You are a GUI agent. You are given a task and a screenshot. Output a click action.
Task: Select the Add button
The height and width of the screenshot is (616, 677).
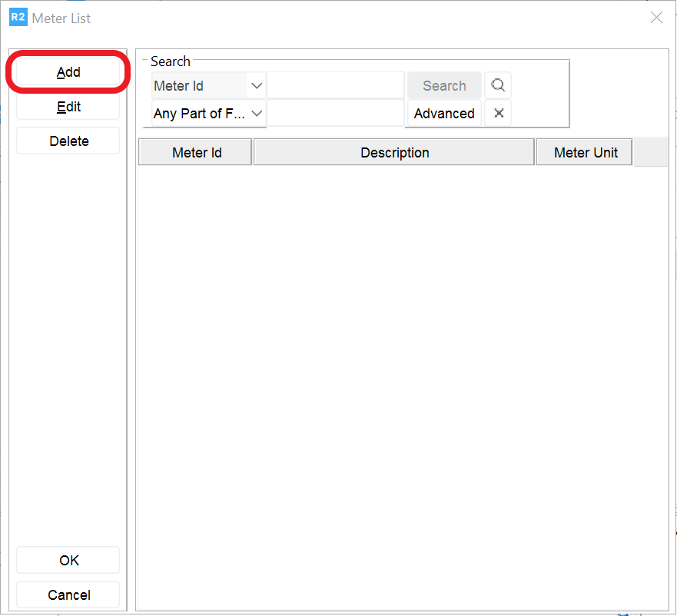(68, 71)
